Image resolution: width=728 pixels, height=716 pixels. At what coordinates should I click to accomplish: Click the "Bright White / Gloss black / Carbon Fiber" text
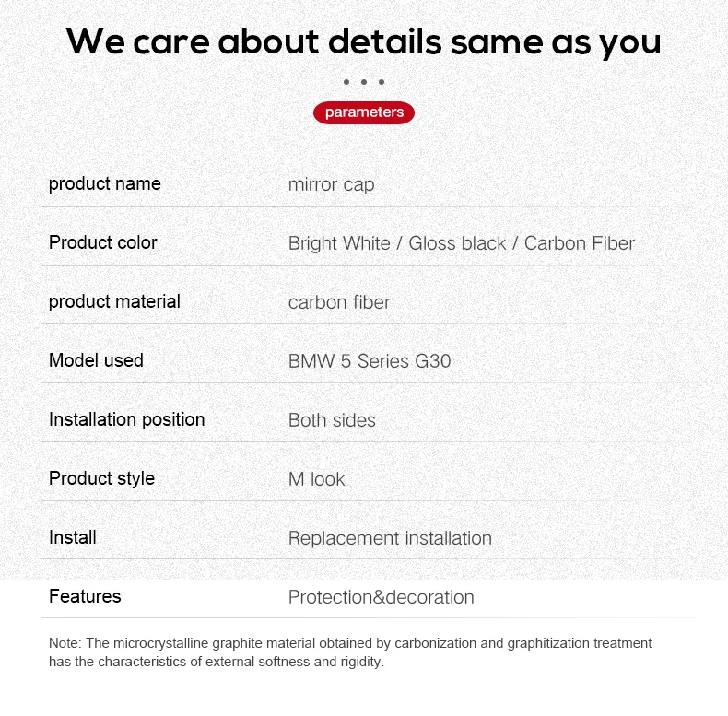coord(461,243)
